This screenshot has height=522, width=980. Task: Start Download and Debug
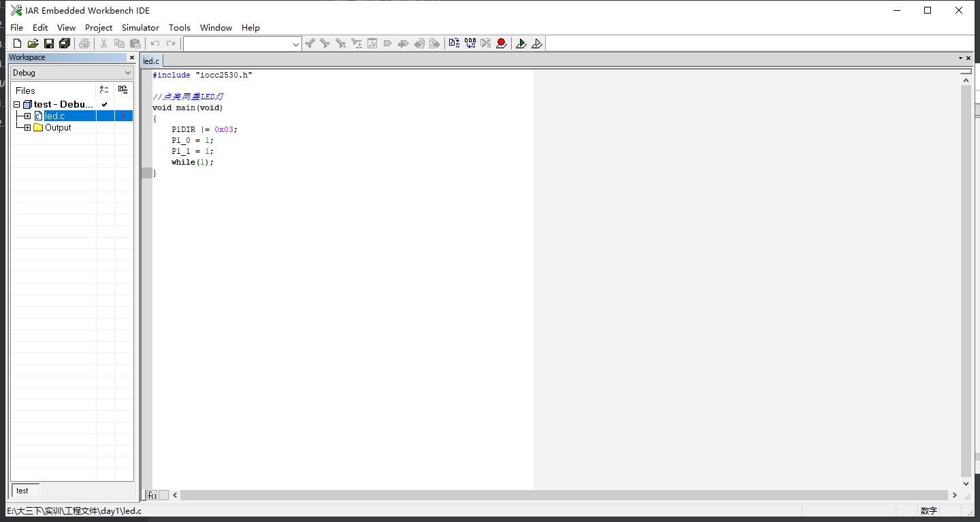(x=521, y=44)
